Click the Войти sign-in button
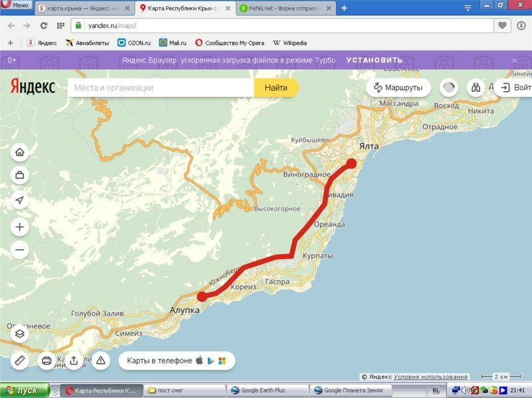 (513, 88)
